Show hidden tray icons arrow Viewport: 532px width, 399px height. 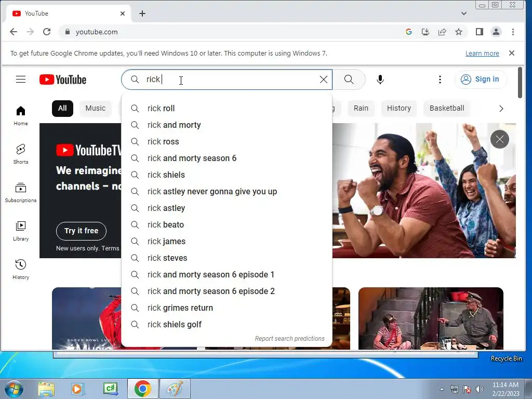point(442,389)
